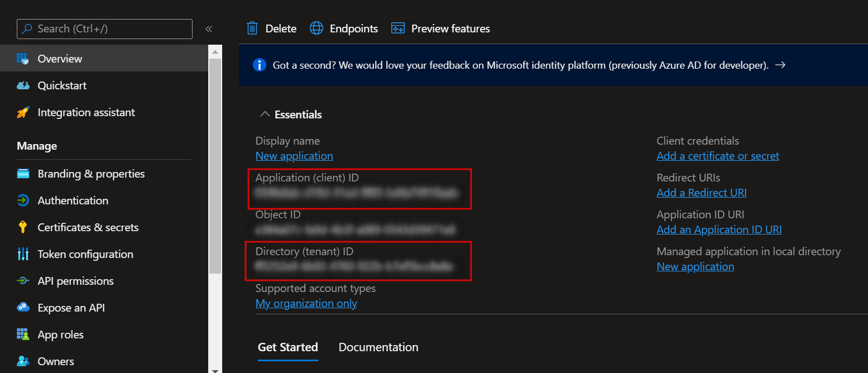The width and height of the screenshot is (868, 373).
Task: Click the sidebar scrollbar up arrow
Action: (215, 51)
